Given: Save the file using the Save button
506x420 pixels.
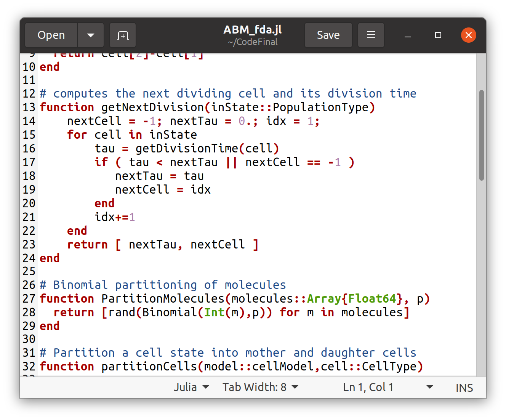Looking at the screenshot, I should pyautogui.click(x=328, y=35).
